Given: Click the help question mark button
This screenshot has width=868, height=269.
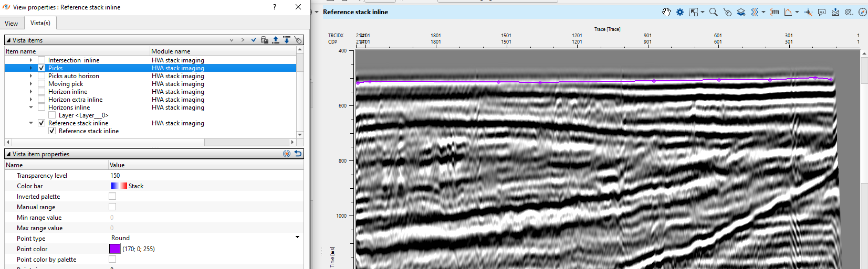Looking at the screenshot, I should (275, 7).
